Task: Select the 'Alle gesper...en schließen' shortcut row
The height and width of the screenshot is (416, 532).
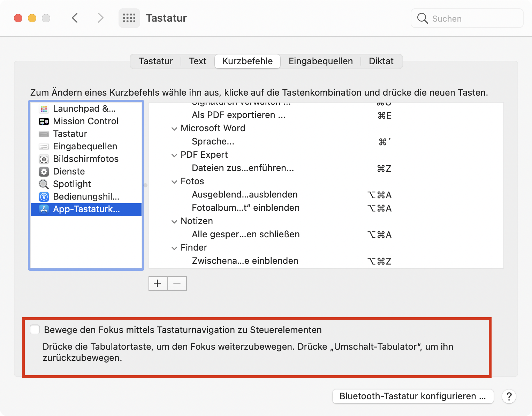Action: point(326,235)
